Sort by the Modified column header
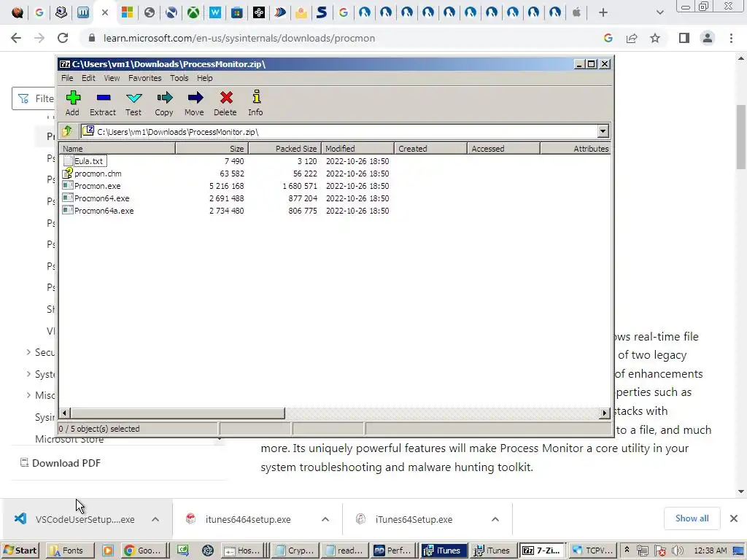Screen dimensions: 747x560 pos(357,149)
